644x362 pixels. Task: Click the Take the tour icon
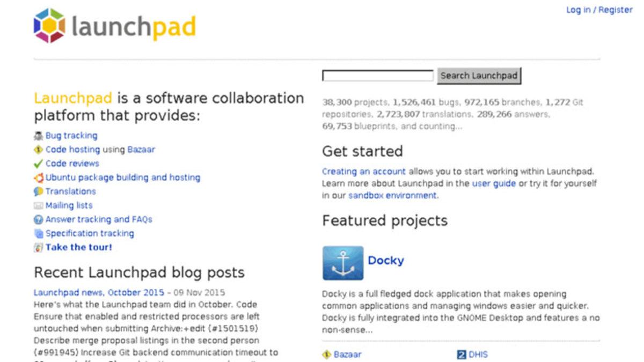pos(38,247)
